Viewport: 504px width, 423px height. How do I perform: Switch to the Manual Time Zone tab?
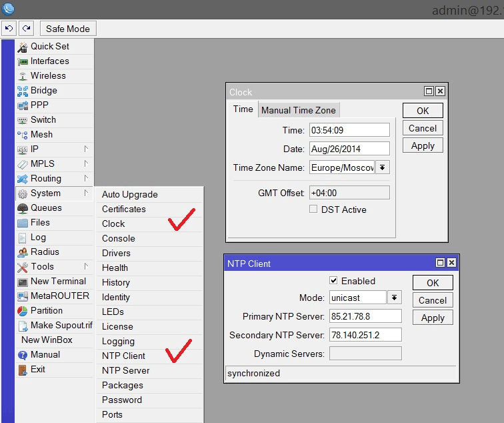tap(299, 110)
